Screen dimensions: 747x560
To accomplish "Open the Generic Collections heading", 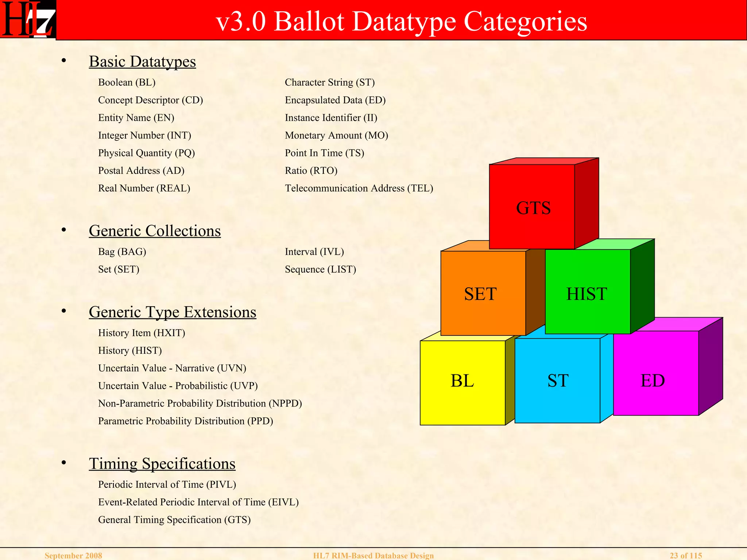I will 155,231.
